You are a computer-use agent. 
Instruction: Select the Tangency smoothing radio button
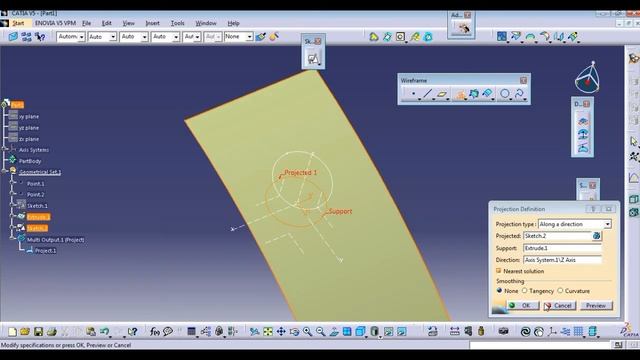click(x=524, y=291)
